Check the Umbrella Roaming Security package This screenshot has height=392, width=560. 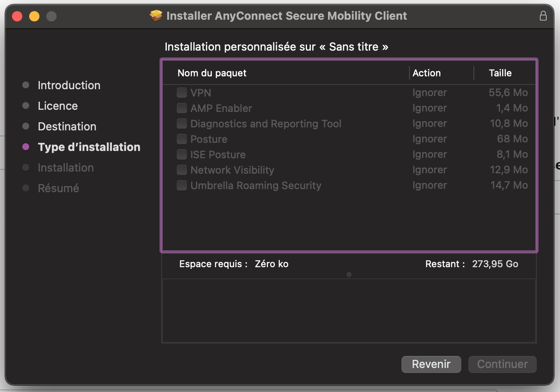(182, 185)
